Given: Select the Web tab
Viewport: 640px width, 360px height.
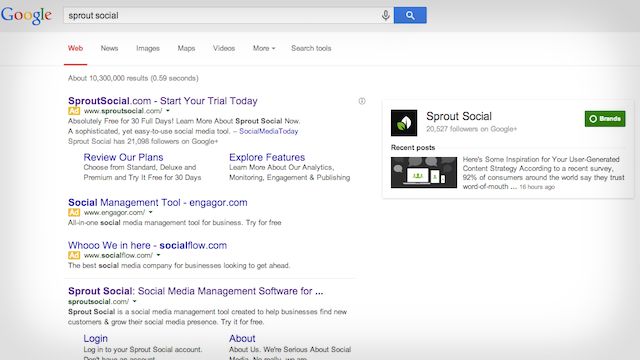Looking at the screenshot, I should 76,48.
